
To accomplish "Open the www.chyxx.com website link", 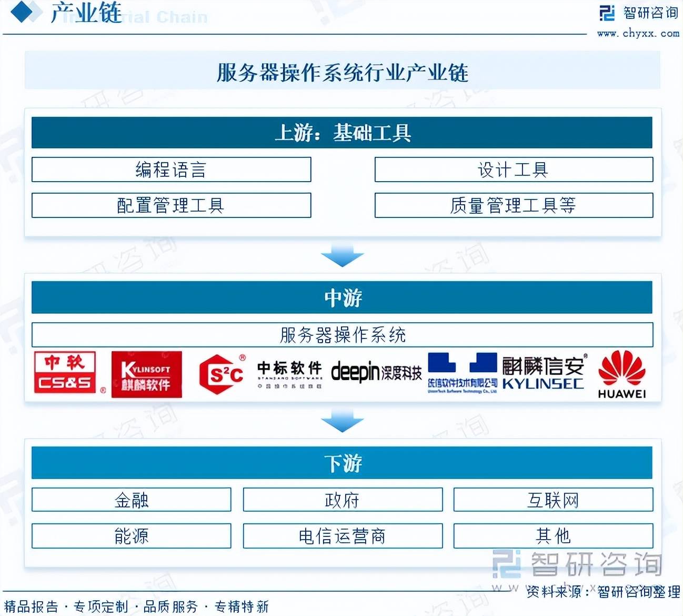I will 638,33.
